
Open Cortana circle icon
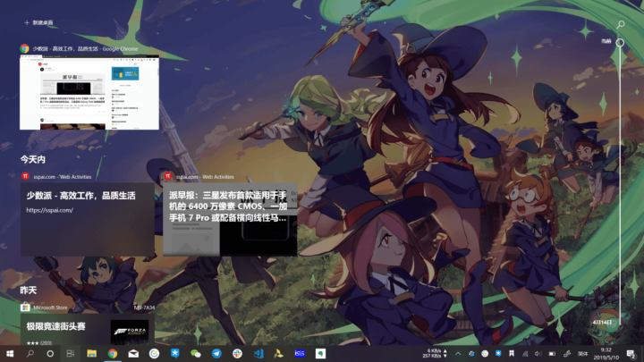(x=50, y=353)
